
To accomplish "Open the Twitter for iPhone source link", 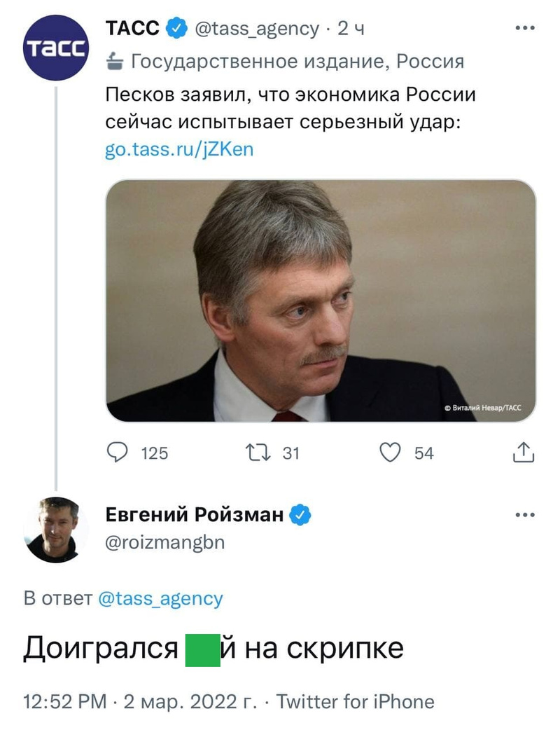I will click(x=356, y=702).
